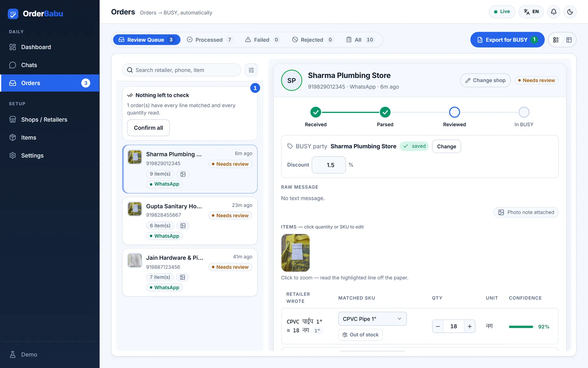Image resolution: width=588 pixels, height=368 pixels.
Task: Decrease quantity with the minus button
Action: pos(438,326)
